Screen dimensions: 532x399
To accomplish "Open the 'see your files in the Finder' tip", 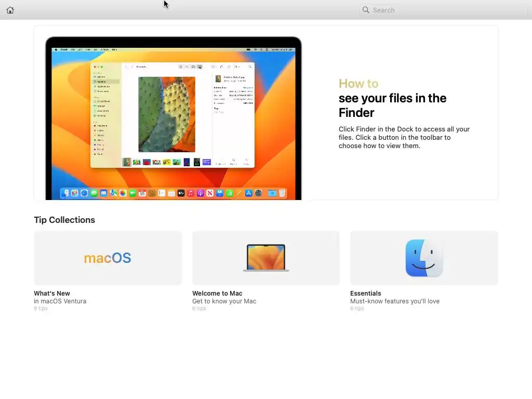I will pos(392,105).
